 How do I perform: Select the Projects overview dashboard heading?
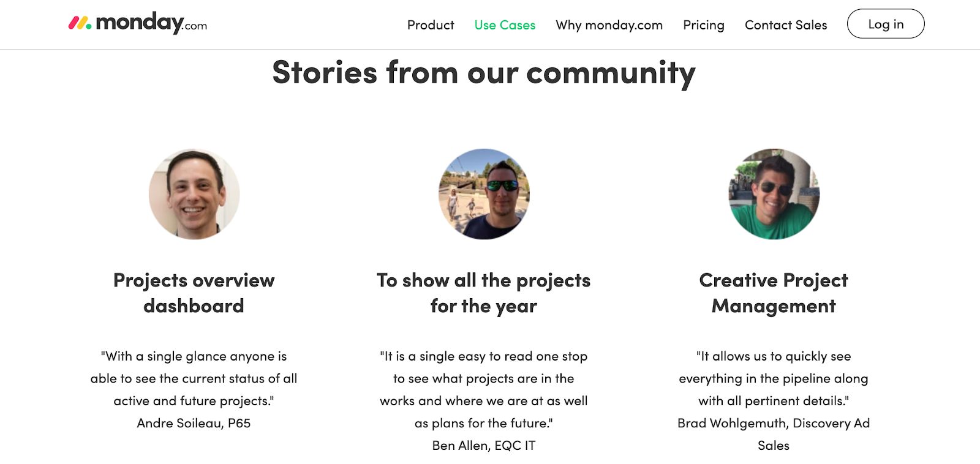[x=194, y=293]
